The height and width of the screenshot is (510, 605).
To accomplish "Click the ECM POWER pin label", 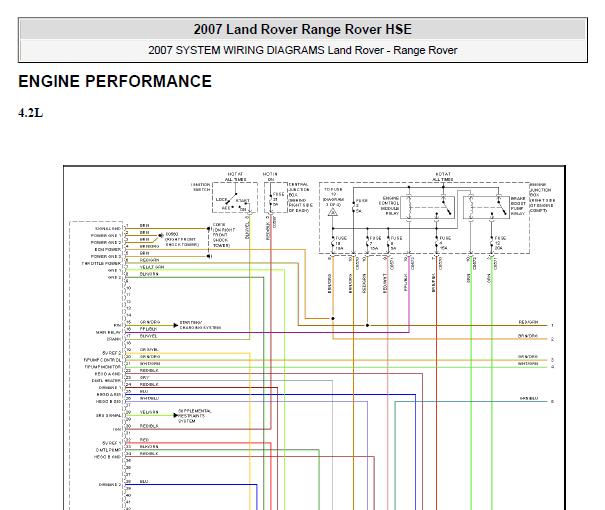I will click(108, 250).
